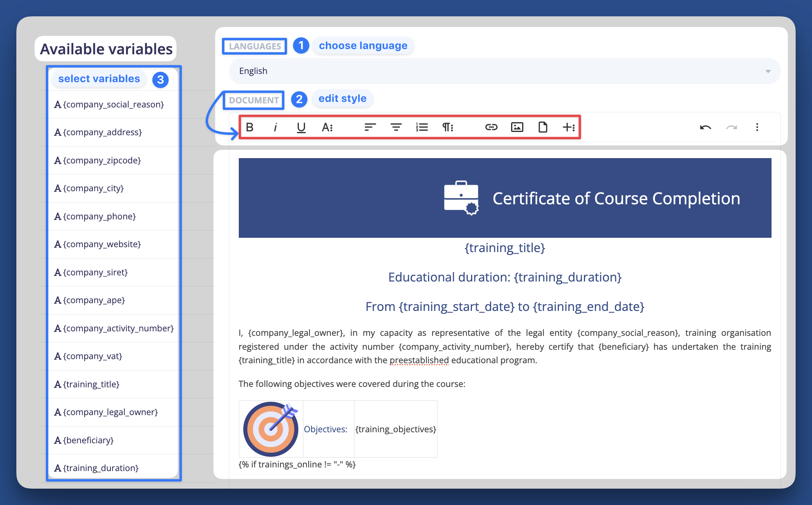Insert an image into document
The width and height of the screenshot is (812, 505).
click(517, 127)
